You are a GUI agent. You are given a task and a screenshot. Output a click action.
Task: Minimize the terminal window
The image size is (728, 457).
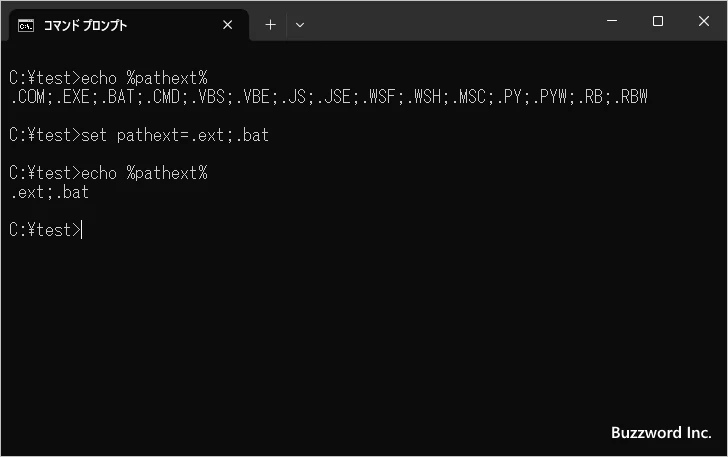tap(612, 21)
